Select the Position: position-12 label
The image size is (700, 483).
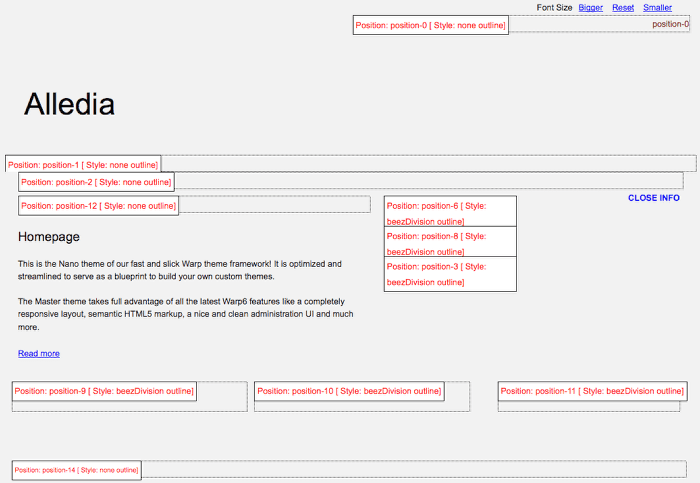pyautogui.click(x=98, y=206)
